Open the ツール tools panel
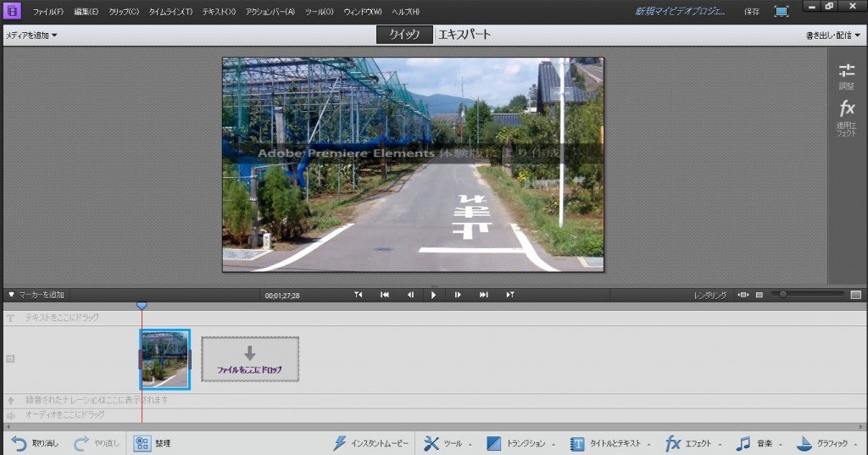The image size is (868, 455). point(448,443)
